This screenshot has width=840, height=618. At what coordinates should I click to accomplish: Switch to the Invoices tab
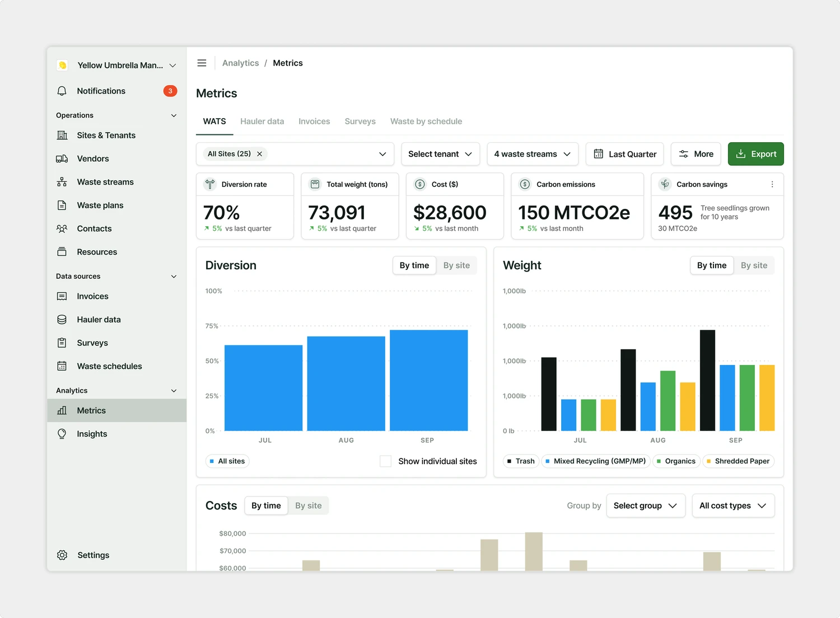tap(314, 121)
